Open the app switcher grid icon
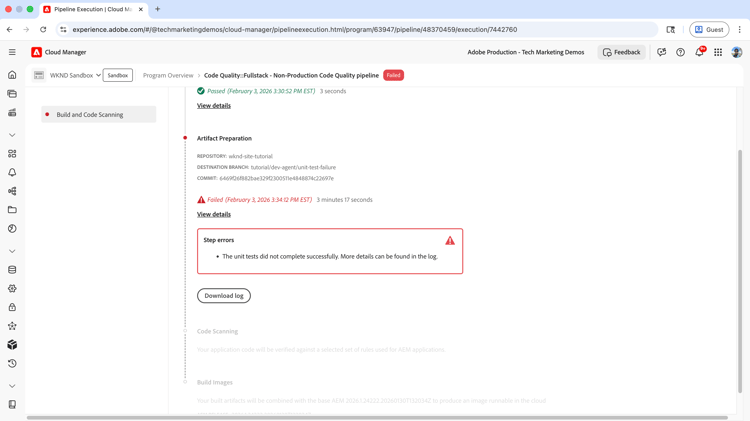This screenshot has height=421, width=750. [718, 52]
